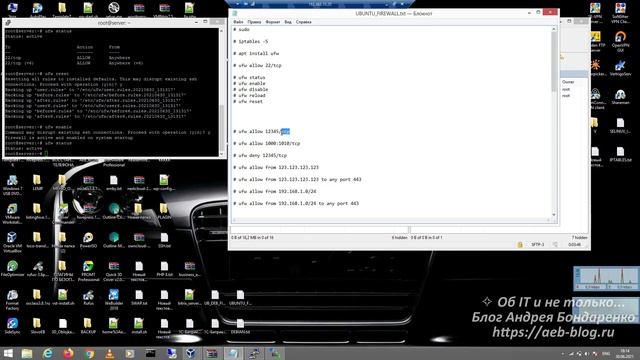Switch to the WinSCP taskbar button
The height and width of the screenshot is (360, 640).
tap(274, 353)
